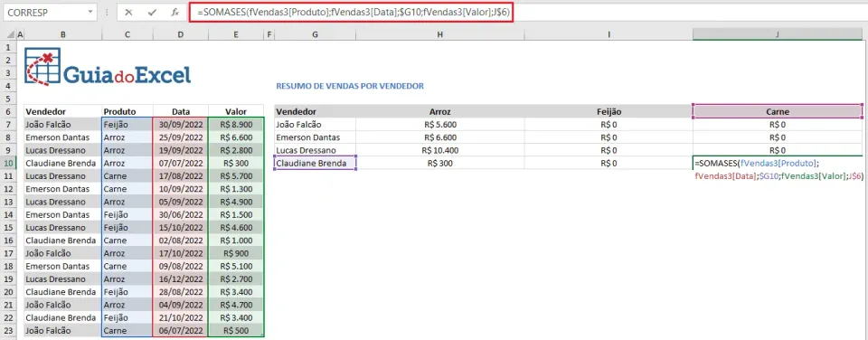
Task: Click the Guia do Excel logo
Action: pyautogui.click(x=108, y=66)
